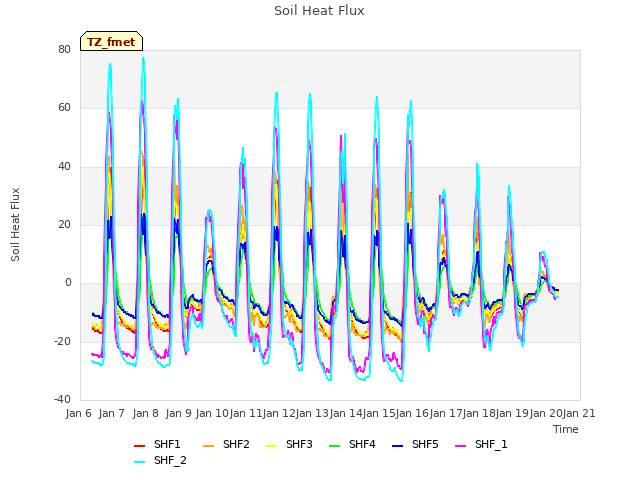
Task: Click the Jan 18 x-axis tick label
Action: coord(479,413)
